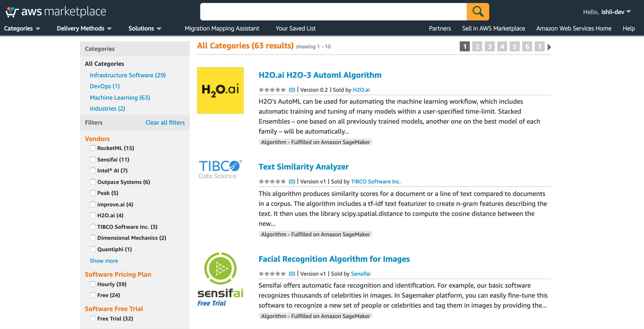Check the Dimensional Mechanics vendor filter

[x=93, y=238]
